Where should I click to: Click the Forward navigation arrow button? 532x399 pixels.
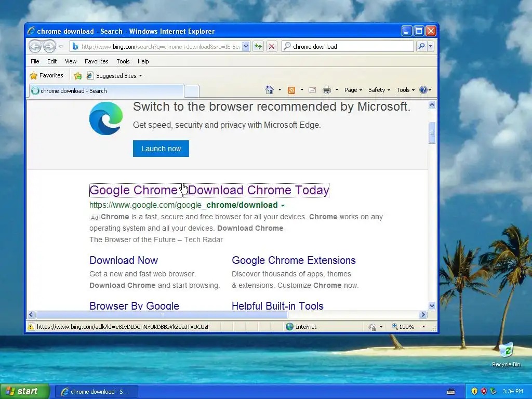coord(49,46)
